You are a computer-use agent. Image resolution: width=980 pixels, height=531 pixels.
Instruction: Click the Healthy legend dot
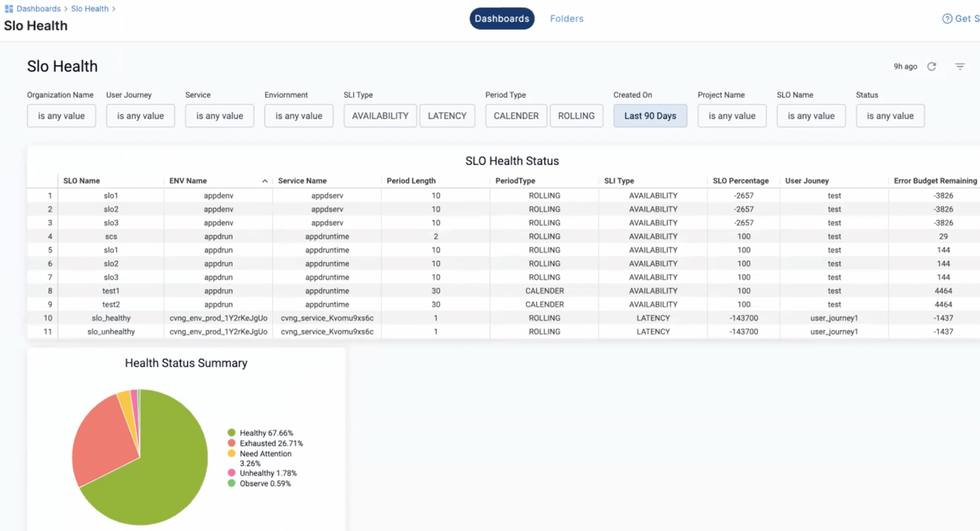click(231, 433)
